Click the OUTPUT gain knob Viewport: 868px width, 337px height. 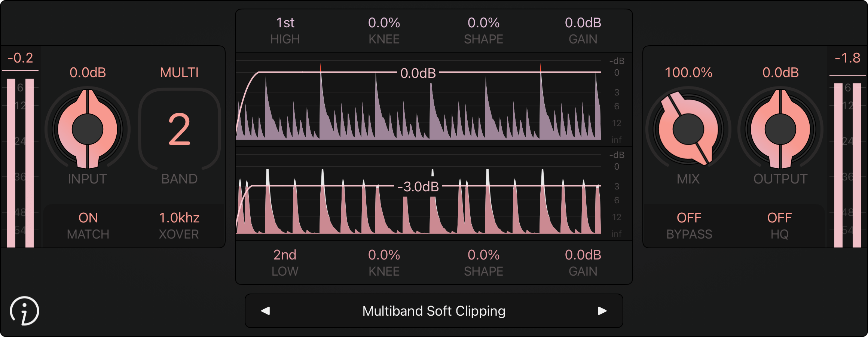(780, 129)
